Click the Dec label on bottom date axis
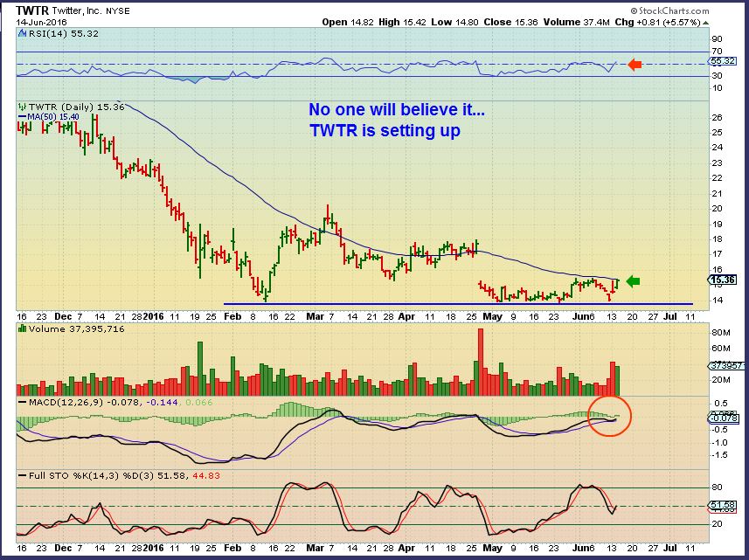The image size is (749, 560). point(63,548)
